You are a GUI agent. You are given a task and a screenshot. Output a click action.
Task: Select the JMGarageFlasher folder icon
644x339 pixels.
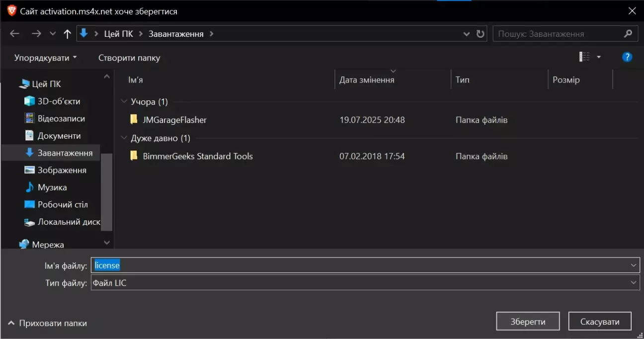tap(133, 120)
